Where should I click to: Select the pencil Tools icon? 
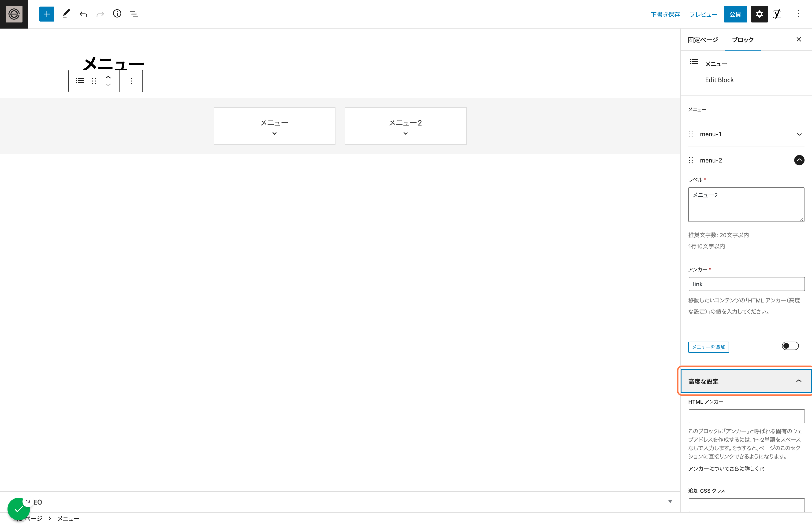coord(66,14)
